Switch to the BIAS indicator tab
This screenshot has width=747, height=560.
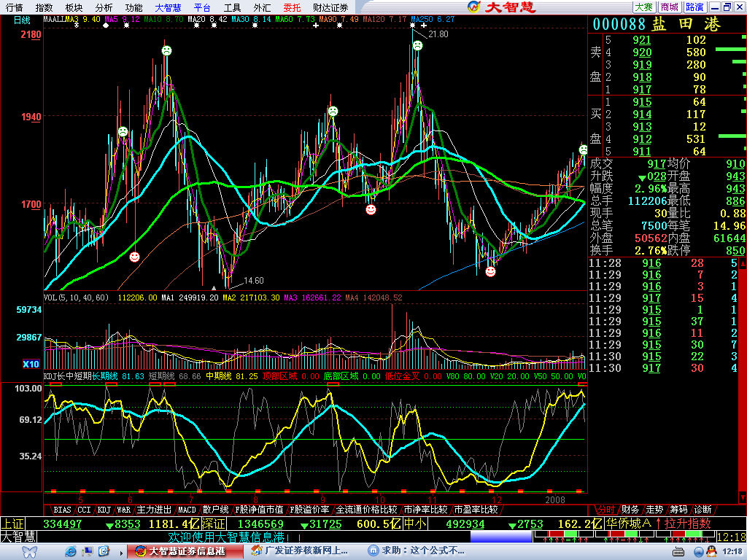[x=63, y=510]
